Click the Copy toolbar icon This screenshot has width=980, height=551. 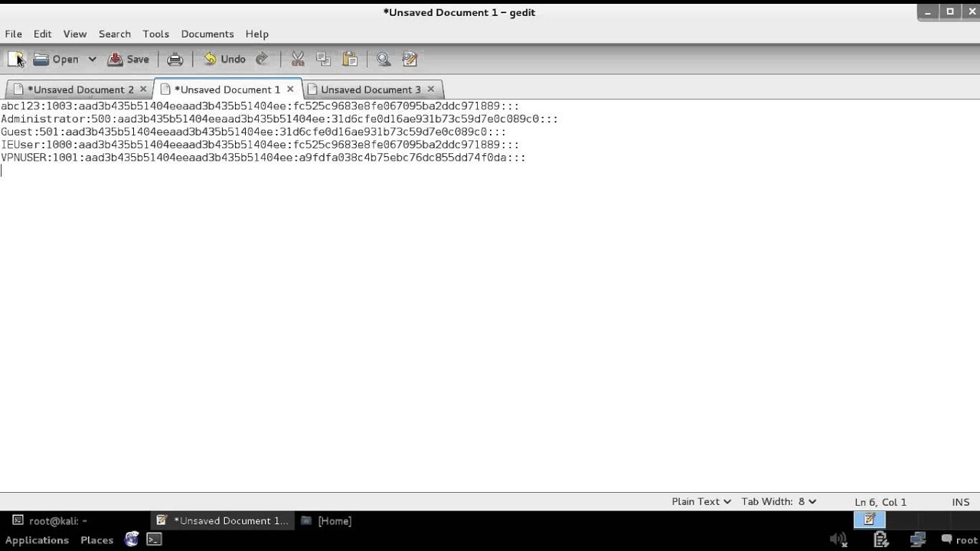(x=323, y=59)
